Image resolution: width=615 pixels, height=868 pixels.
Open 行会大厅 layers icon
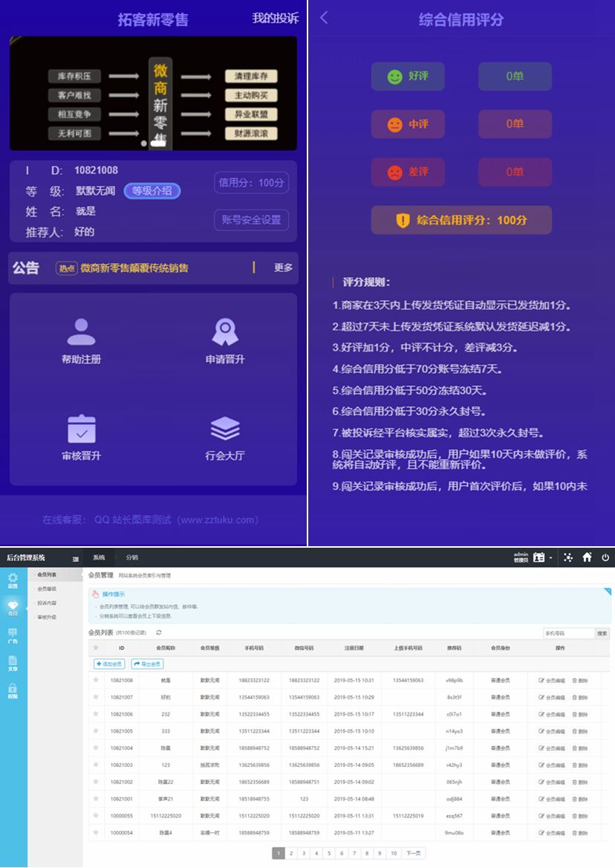[x=225, y=429]
